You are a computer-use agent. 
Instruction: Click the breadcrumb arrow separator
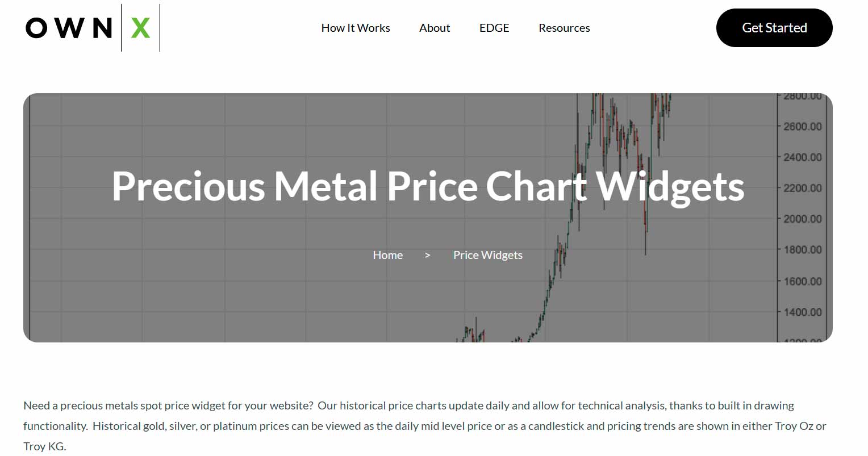point(428,256)
